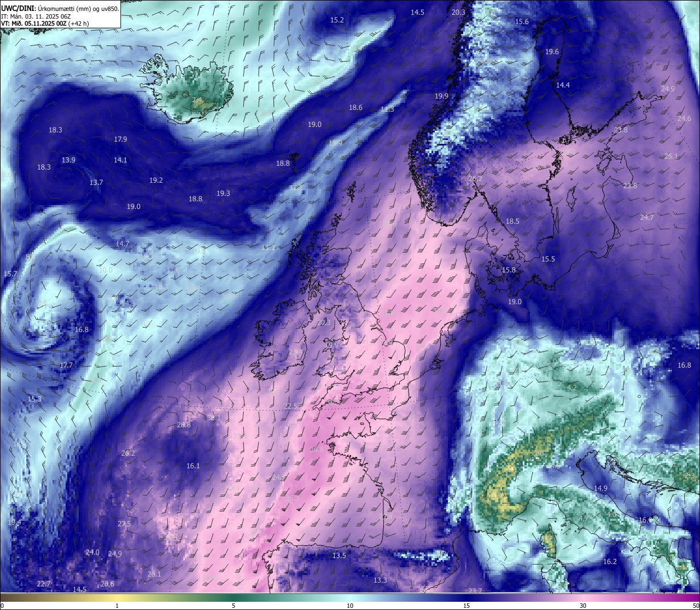Click the 15.7 value at the left edge
This screenshot has height=610, width=700.
10,274
